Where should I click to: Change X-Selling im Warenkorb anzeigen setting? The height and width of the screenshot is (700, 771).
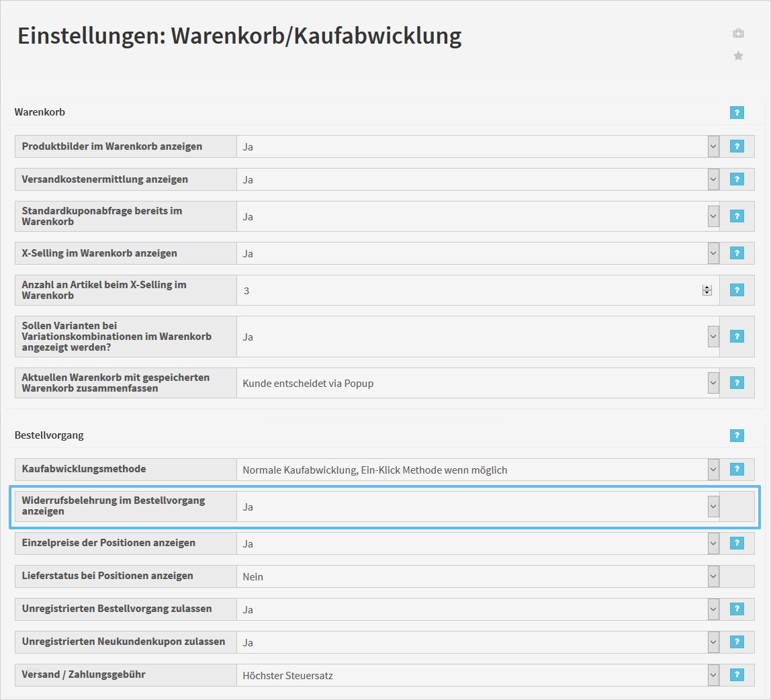[712, 253]
